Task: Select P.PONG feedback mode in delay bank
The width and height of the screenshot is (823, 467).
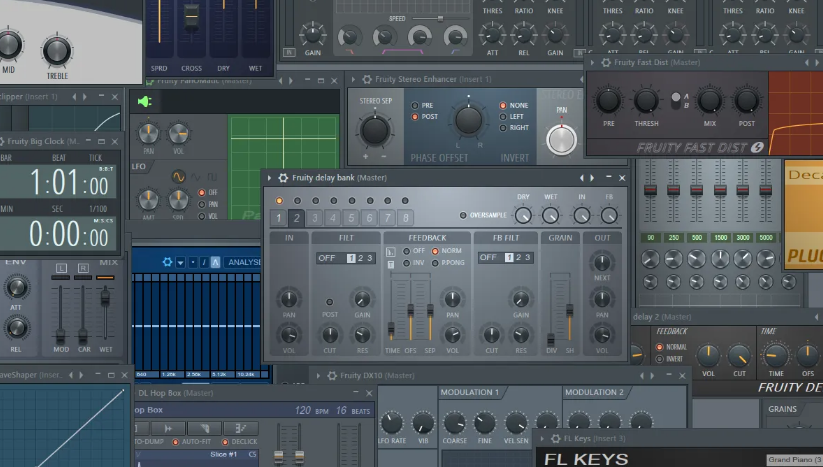Action: tap(435, 263)
